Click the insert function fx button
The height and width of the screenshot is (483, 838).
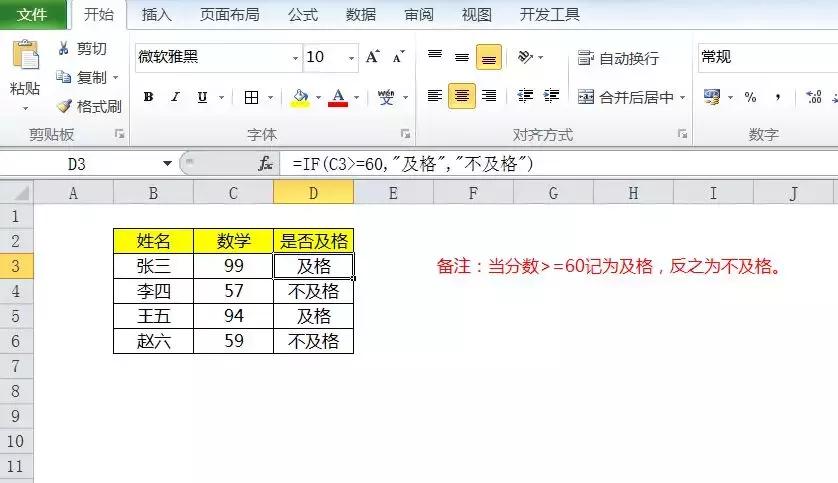266,163
